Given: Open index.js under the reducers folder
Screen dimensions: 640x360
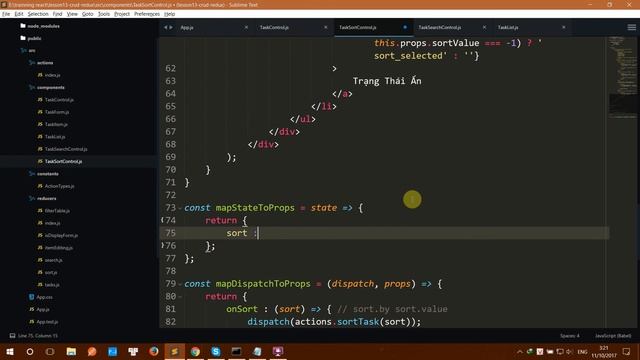Looking at the screenshot, I should 53,223.
